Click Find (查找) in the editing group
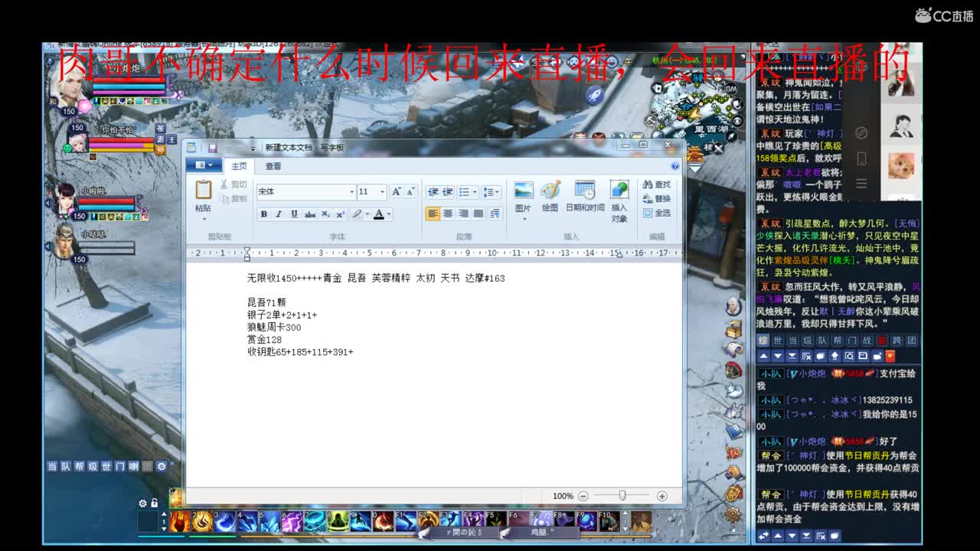980x551 pixels. 656,184
